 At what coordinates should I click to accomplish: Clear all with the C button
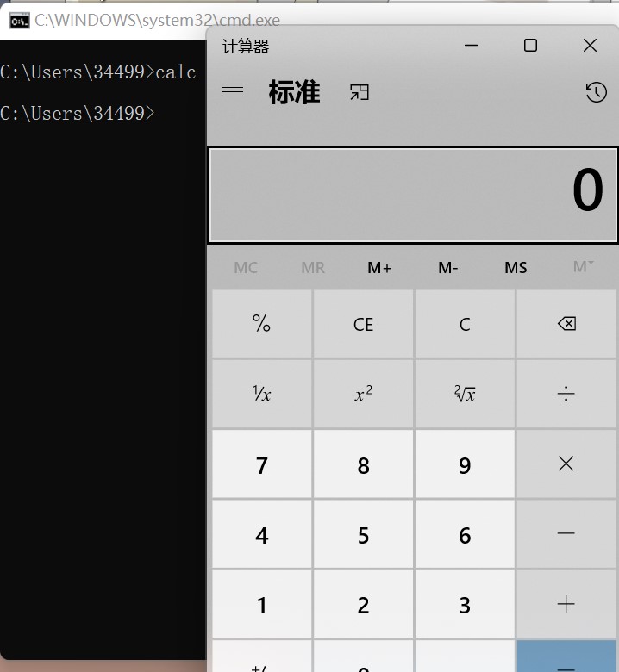click(x=465, y=324)
